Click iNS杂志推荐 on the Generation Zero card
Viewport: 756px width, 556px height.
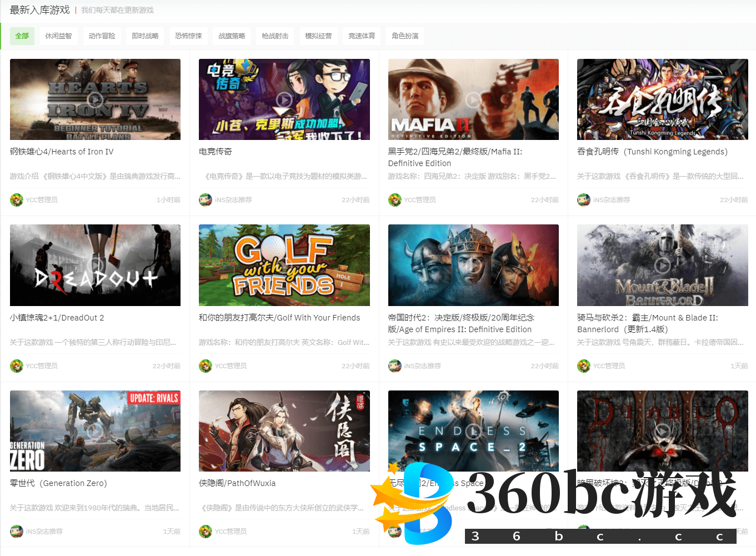(44, 531)
